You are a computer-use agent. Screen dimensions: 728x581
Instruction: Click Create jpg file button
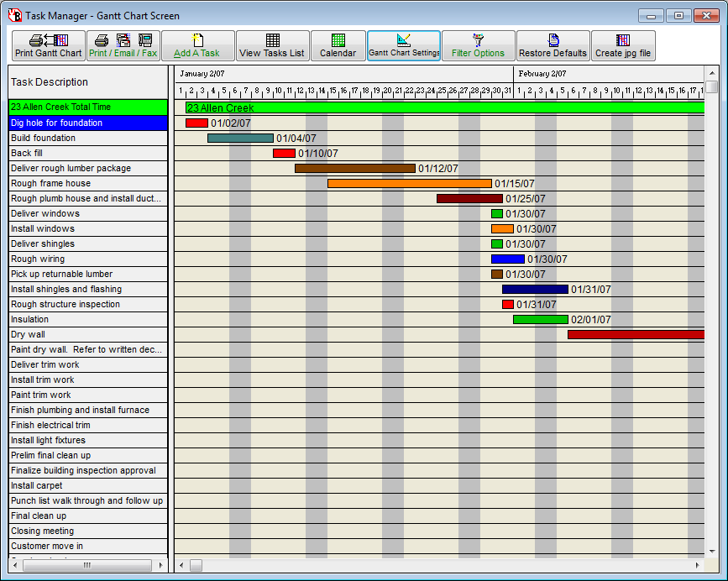623,46
